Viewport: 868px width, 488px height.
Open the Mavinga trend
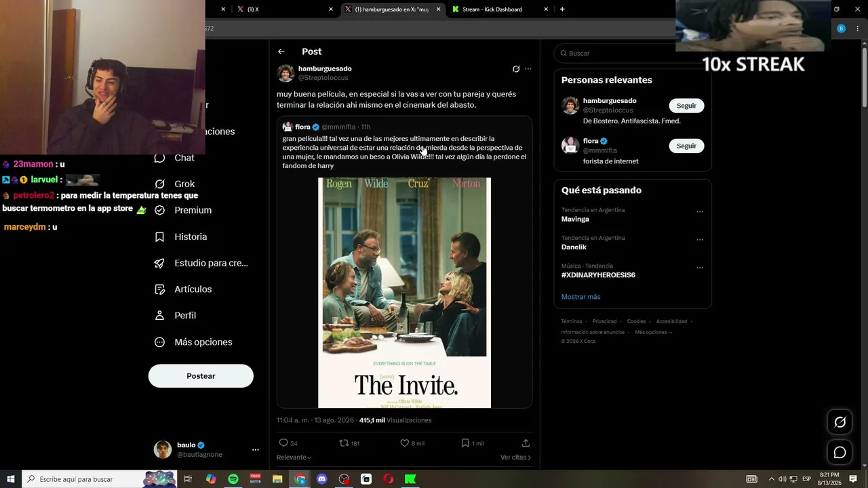point(575,219)
